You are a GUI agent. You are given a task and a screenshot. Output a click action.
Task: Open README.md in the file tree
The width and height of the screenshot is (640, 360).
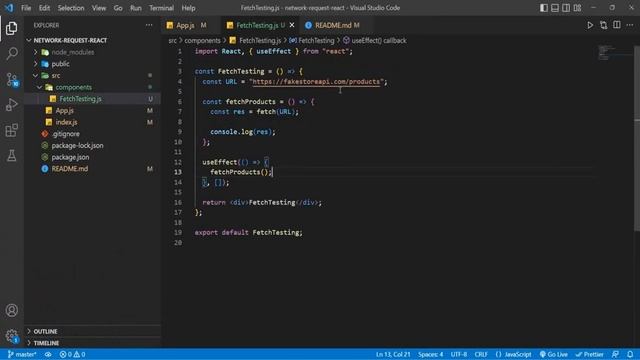(92, 169)
